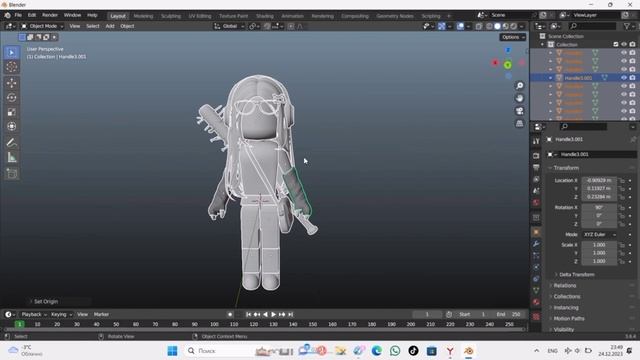Expand the Relations panel
The height and width of the screenshot is (360, 640).
[565, 286]
